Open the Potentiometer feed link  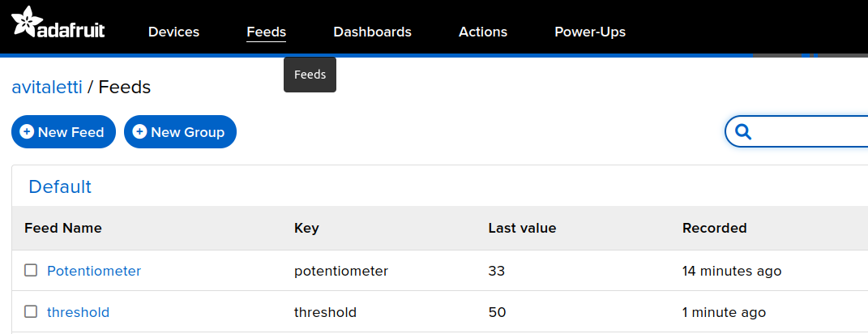(x=94, y=271)
